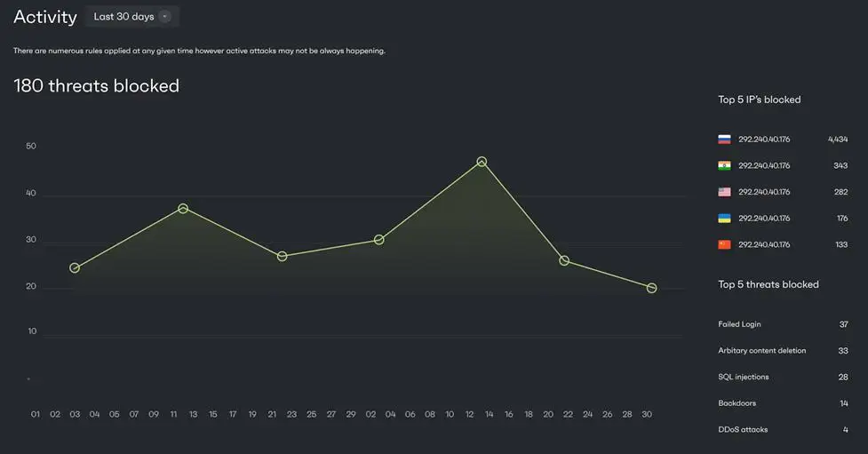Image resolution: width=868 pixels, height=454 pixels.
Task: Click the dropdown arrow beside Last 30 days
Action: point(165,17)
